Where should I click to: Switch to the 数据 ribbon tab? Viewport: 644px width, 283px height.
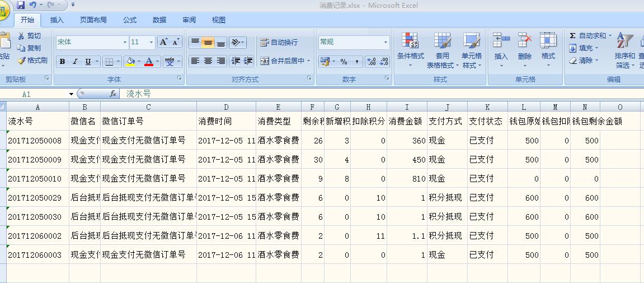159,20
